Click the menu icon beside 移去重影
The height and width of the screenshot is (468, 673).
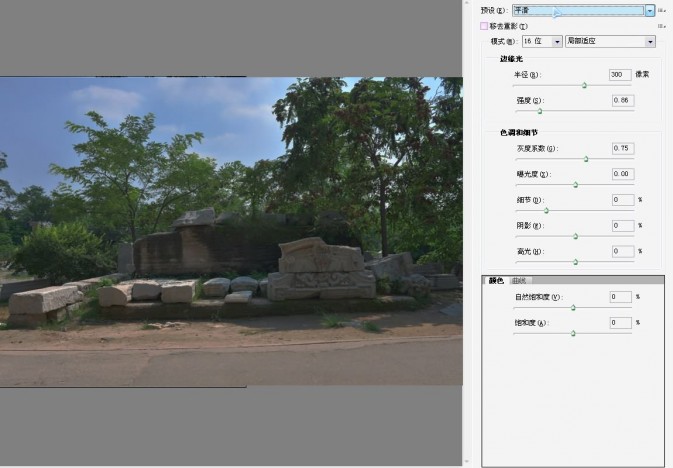(661, 26)
